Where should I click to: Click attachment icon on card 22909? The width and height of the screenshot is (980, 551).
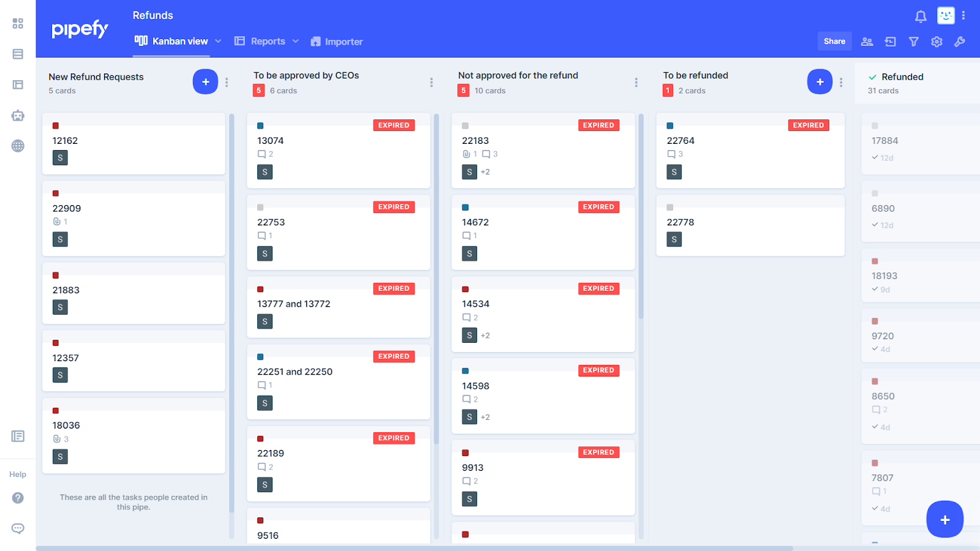pyautogui.click(x=57, y=222)
